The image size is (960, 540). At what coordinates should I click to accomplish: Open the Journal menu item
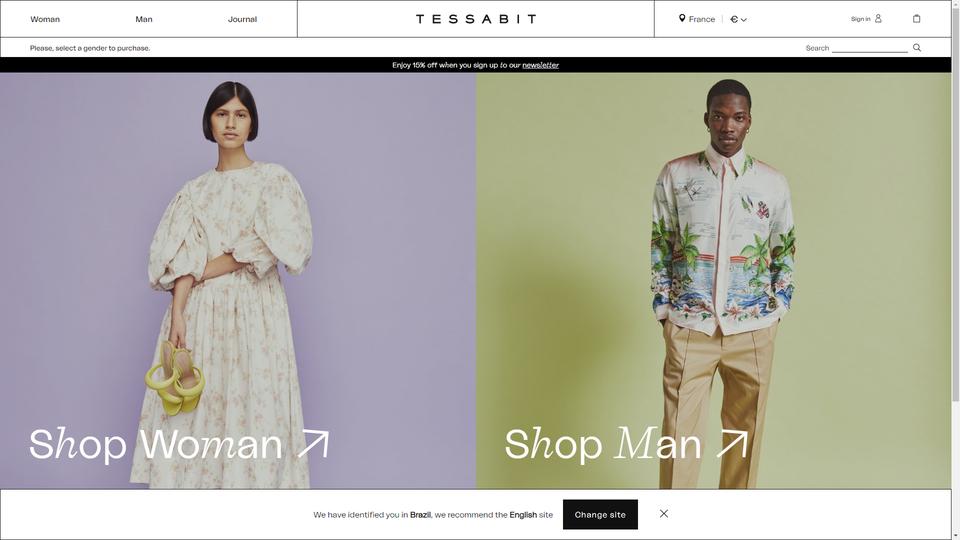(x=242, y=19)
